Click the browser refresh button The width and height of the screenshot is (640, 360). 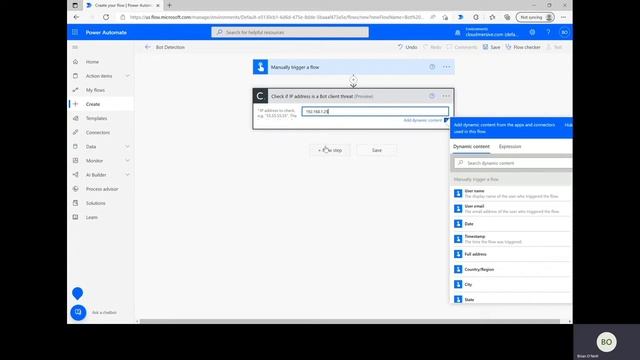click(x=106, y=17)
